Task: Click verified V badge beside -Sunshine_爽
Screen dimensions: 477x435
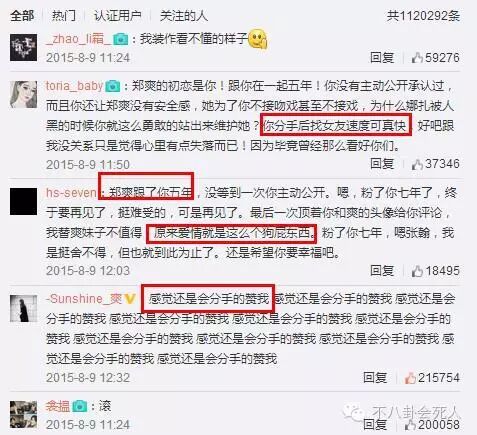Action: tap(129, 299)
